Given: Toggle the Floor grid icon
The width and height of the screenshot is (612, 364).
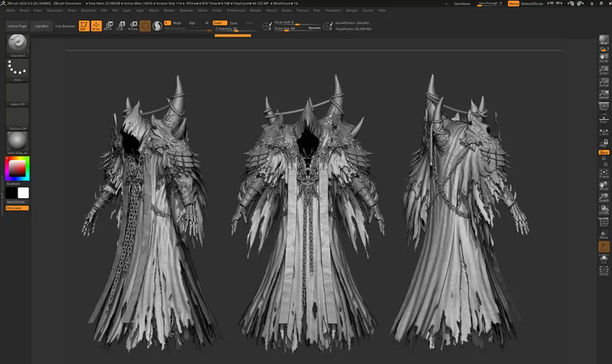Looking at the screenshot, I should click(x=604, y=118).
